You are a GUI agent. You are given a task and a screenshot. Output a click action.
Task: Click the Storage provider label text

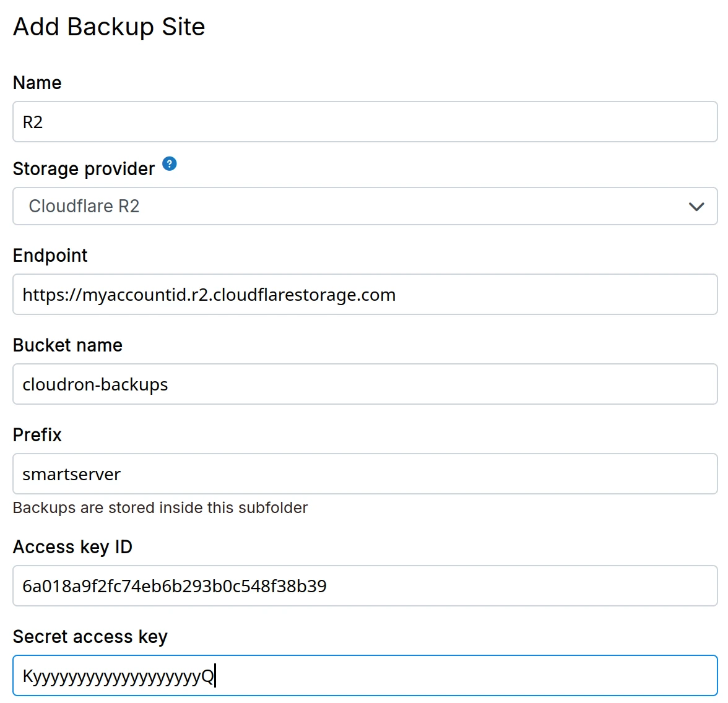pos(84,168)
